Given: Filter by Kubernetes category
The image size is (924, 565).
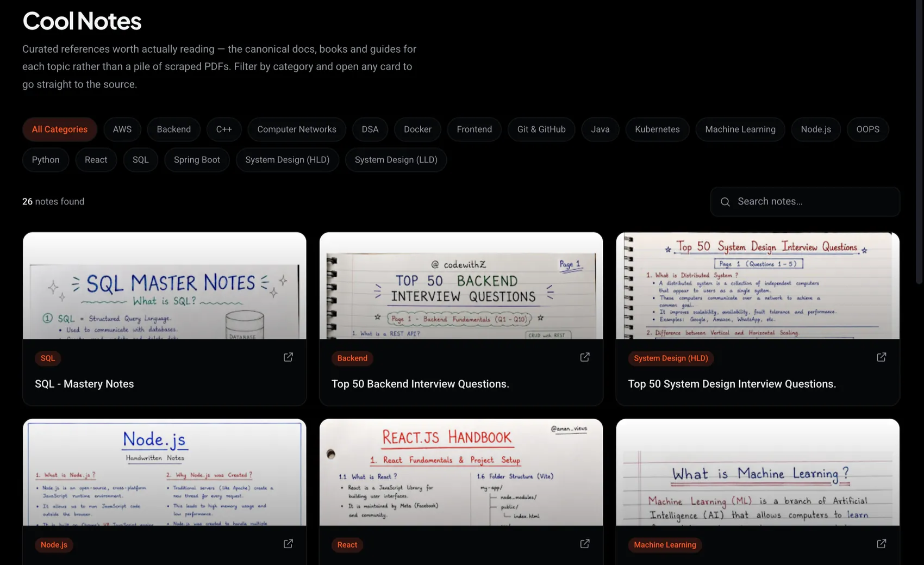Looking at the screenshot, I should click(x=657, y=129).
